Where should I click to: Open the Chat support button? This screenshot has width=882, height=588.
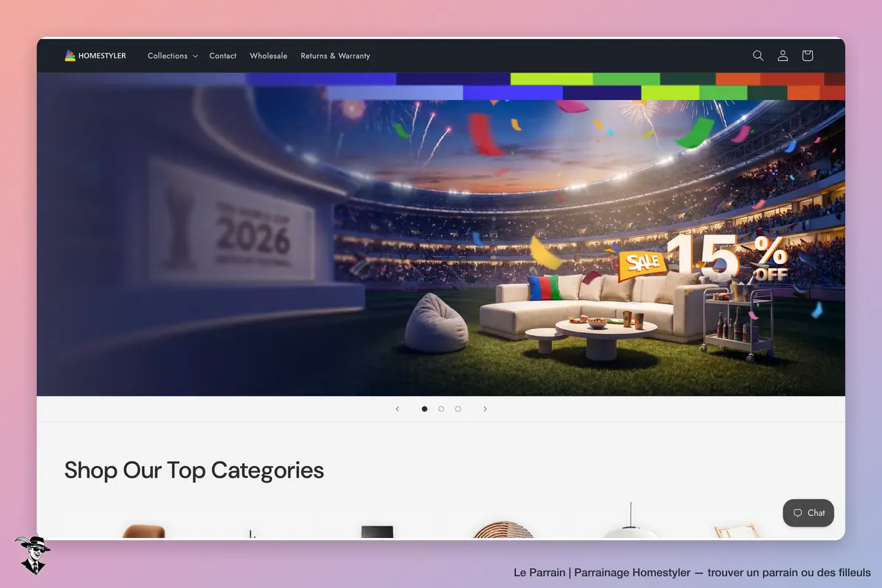point(808,513)
